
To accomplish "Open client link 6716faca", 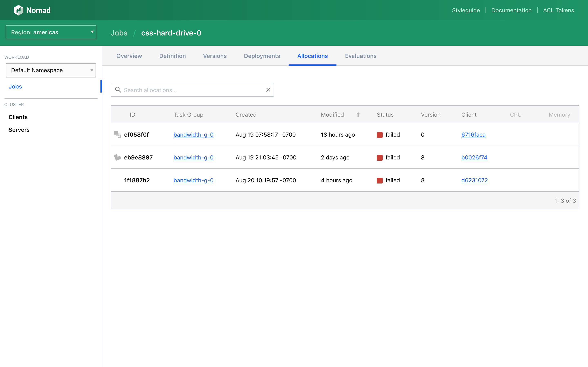I will tap(473, 135).
